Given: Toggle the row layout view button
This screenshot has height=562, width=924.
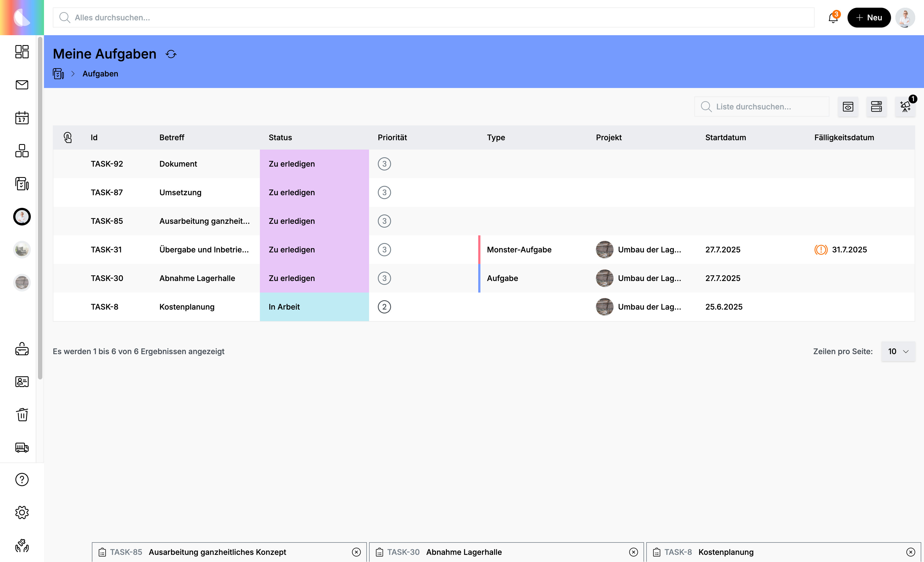Looking at the screenshot, I should pyautogui.click(x=876, y=107).
